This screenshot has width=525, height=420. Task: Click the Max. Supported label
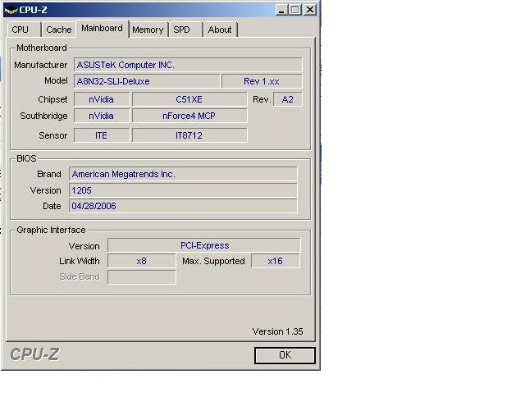[x=213, y=261]
